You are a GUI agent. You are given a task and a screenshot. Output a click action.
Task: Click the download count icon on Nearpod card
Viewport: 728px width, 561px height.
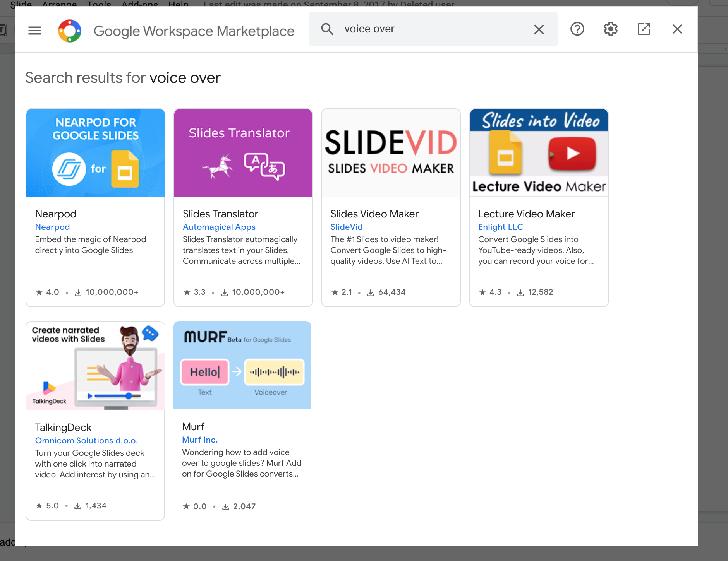pos(79,292)
